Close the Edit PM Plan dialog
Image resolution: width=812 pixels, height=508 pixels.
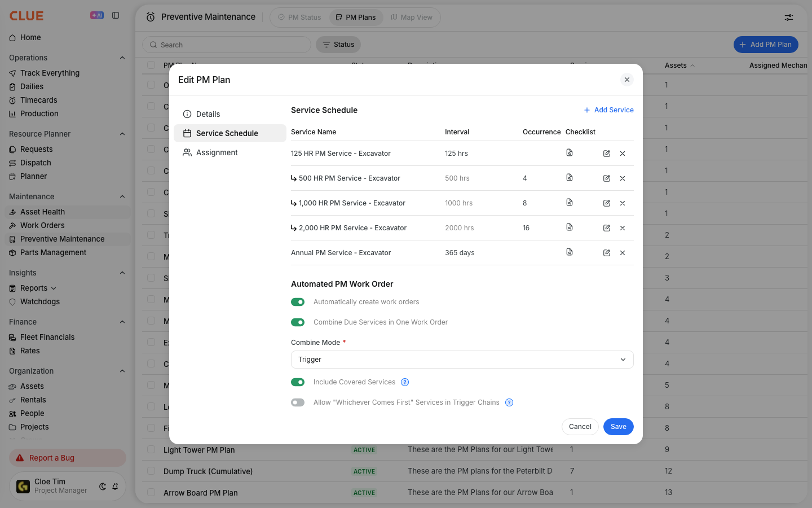pos(627,80)
